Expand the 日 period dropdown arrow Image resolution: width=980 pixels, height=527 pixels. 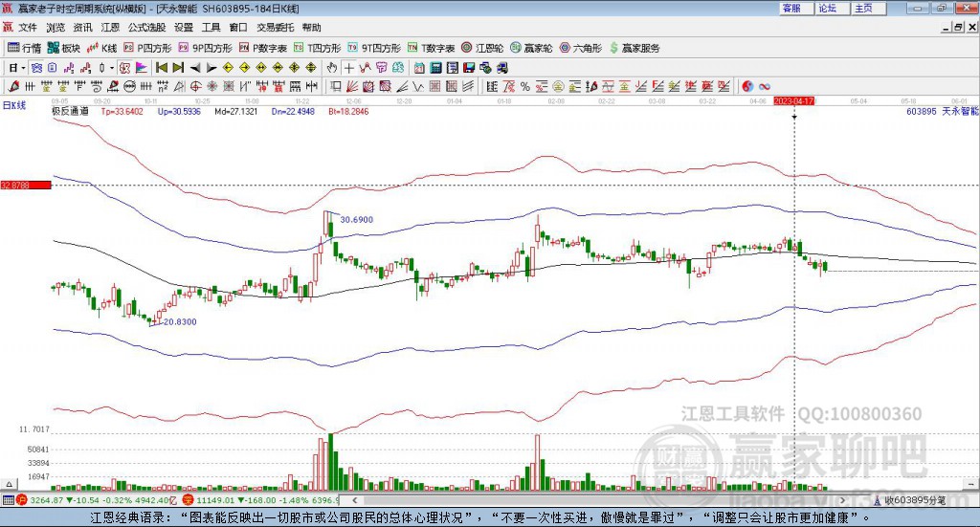pos(23,68)
